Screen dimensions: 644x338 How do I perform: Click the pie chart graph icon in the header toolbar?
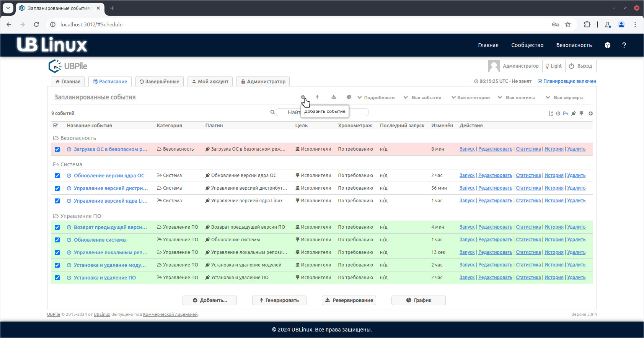[349, 97]
